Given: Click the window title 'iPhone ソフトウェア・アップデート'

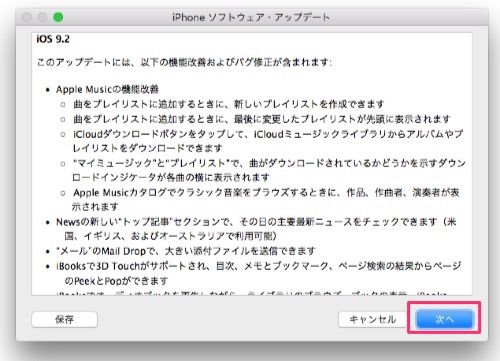Looking at the screenshot, I should [x=251, y=17].
